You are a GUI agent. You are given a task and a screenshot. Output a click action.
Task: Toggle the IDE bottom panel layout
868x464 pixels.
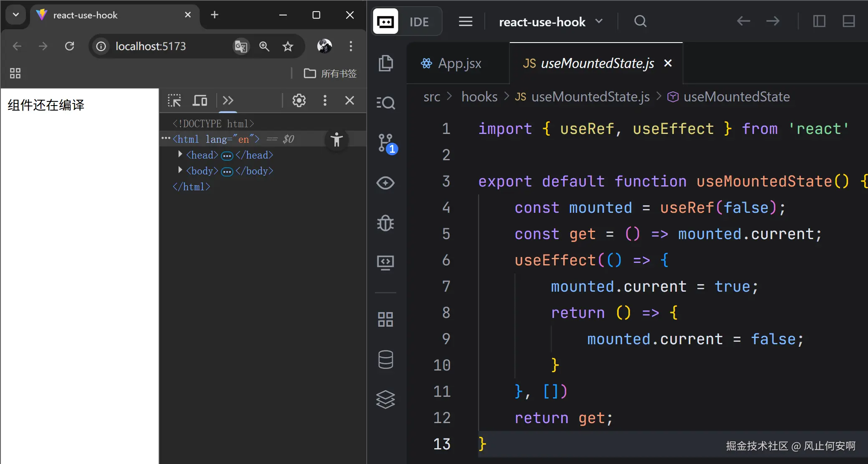click(x=848, y=21)
